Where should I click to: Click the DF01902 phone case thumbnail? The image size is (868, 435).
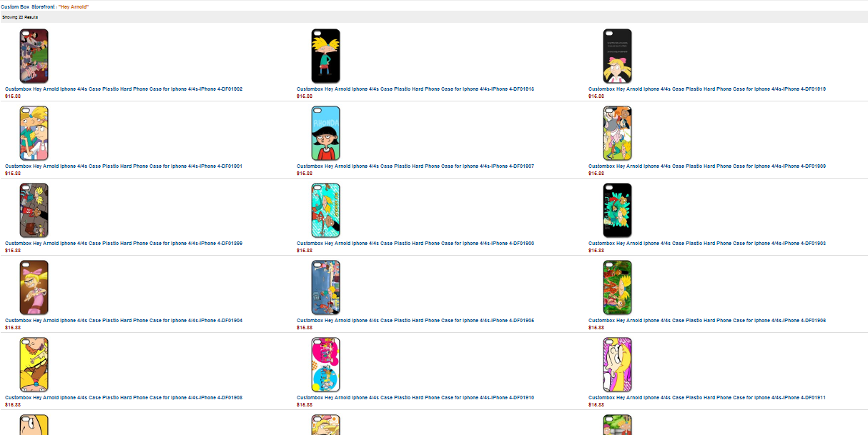click(34, 56)
